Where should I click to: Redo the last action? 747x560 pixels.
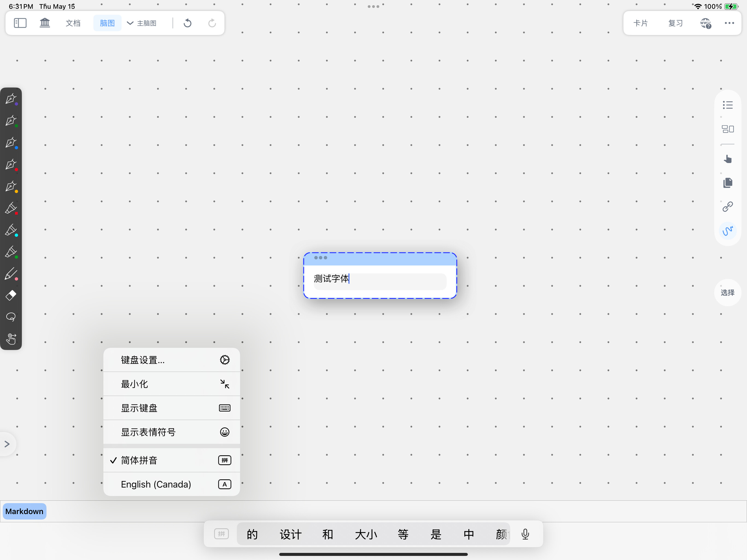[x=212, y=23]
